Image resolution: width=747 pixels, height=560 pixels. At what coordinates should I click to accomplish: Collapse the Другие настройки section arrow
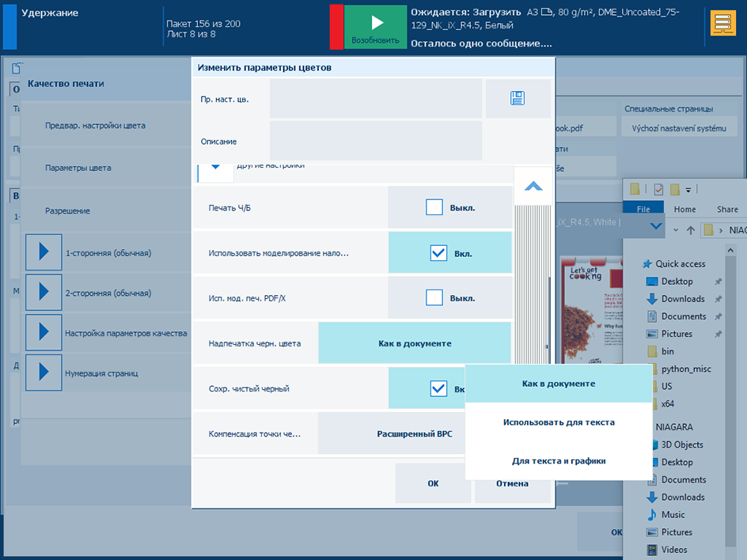(215, 172)
